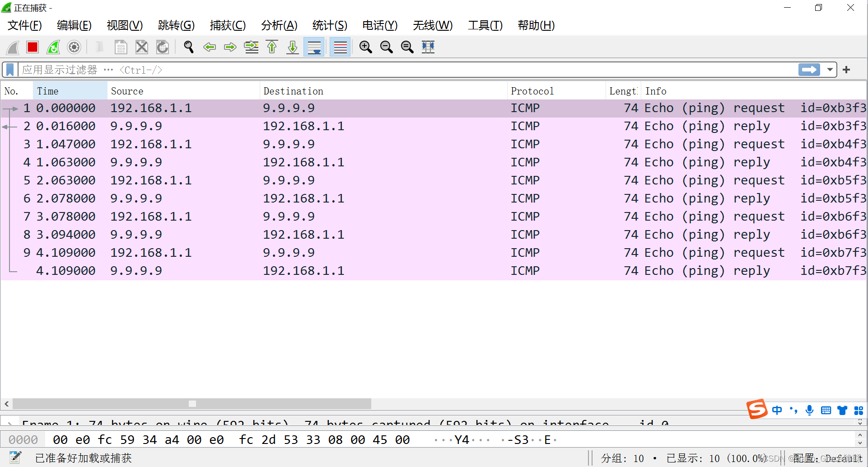
Task: Sort by the Length column header
Action: [x=623, y=91]
